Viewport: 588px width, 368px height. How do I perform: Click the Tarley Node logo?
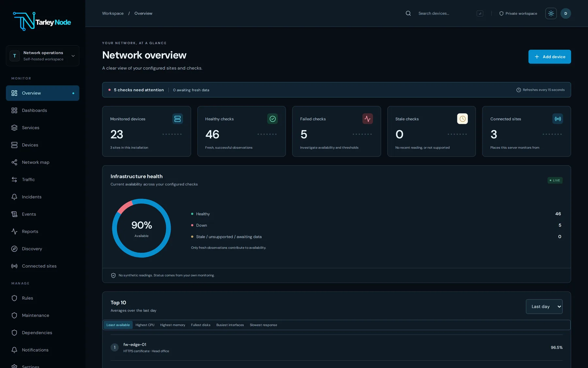click(42, 21)
